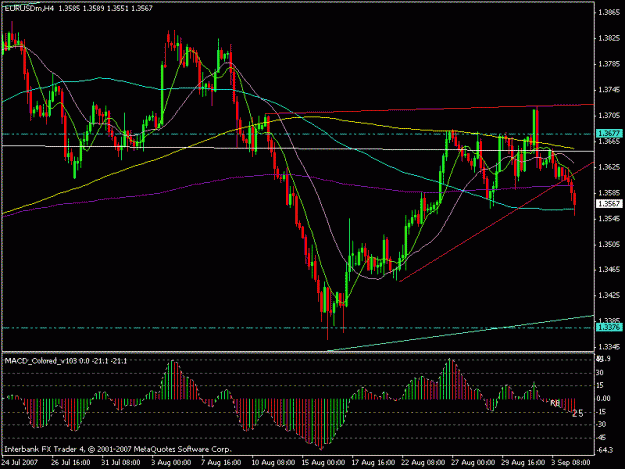Click the 1.3625 price axis value

609,167
